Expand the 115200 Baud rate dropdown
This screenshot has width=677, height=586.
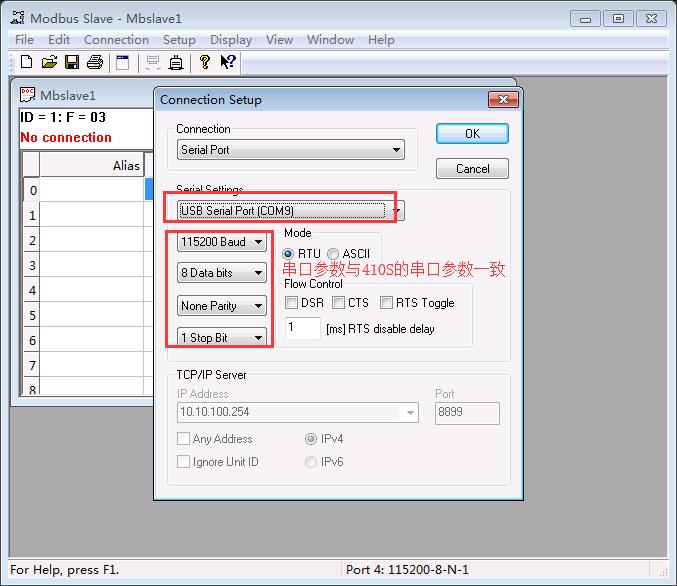[222, 242]
